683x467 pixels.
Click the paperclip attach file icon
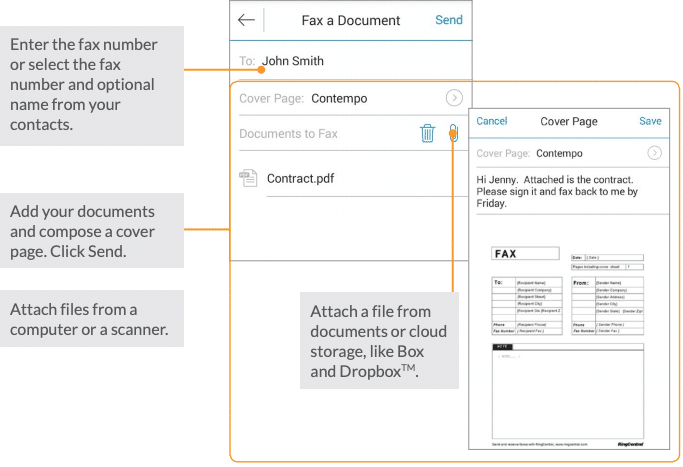pos(453,133)
